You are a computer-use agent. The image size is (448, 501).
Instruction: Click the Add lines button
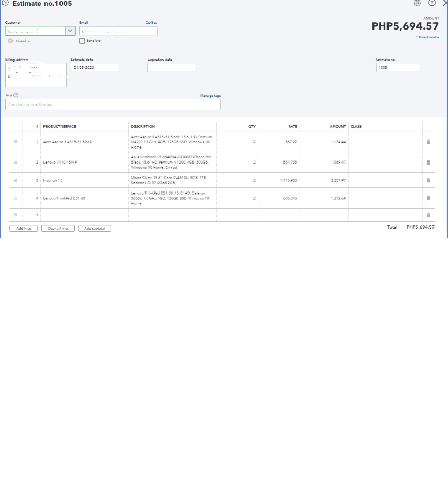[x=24, y=228]
